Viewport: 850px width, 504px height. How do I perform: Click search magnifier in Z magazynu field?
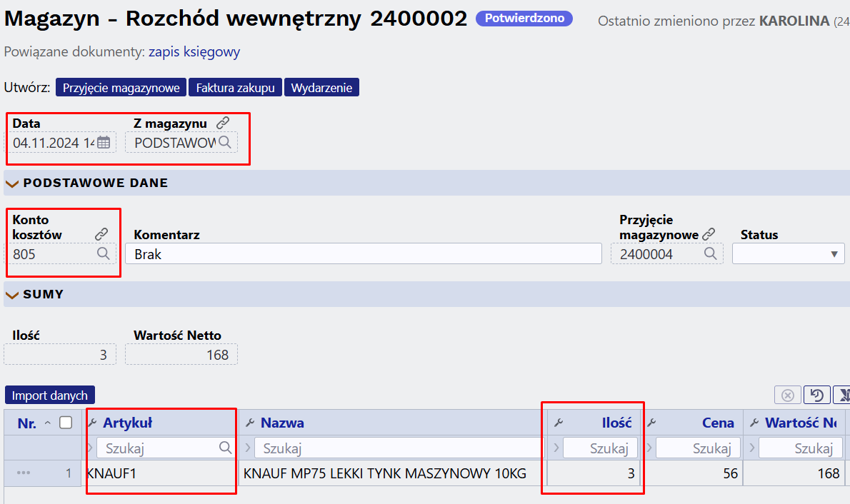[225, 143]
